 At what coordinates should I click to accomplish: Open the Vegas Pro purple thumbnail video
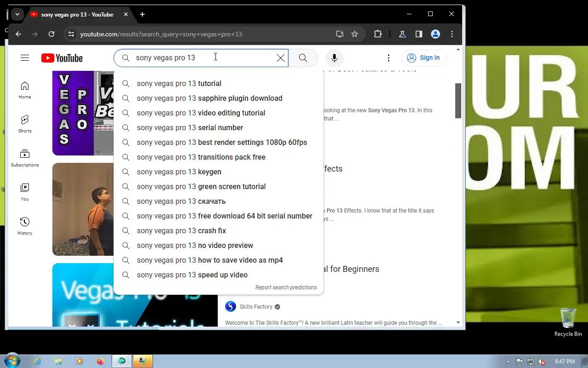click(x=83, y=113)
